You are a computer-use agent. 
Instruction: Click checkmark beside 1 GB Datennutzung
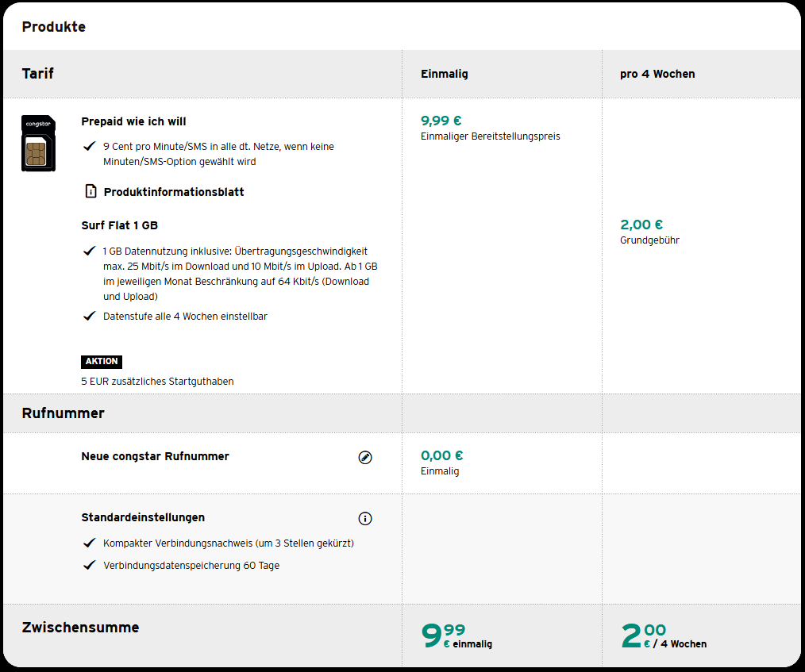click(x=90, y=252)
